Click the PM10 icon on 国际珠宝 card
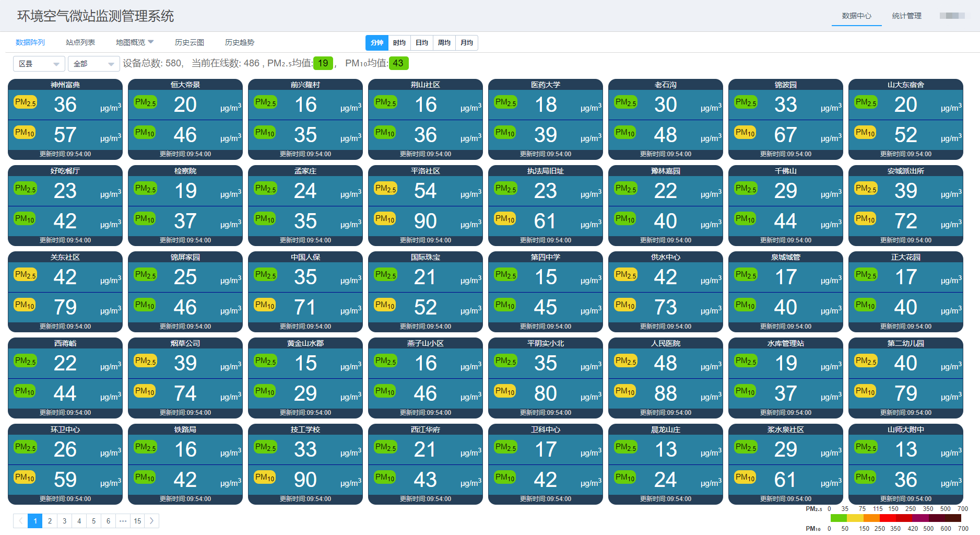The image size is (980, 535). (385, 305)
